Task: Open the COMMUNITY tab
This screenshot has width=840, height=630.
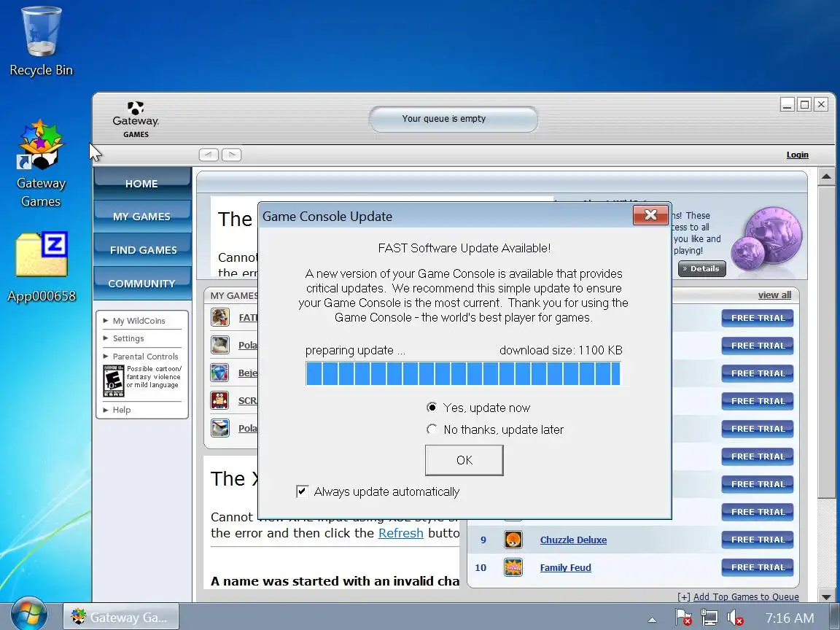Action: [142, 283]
